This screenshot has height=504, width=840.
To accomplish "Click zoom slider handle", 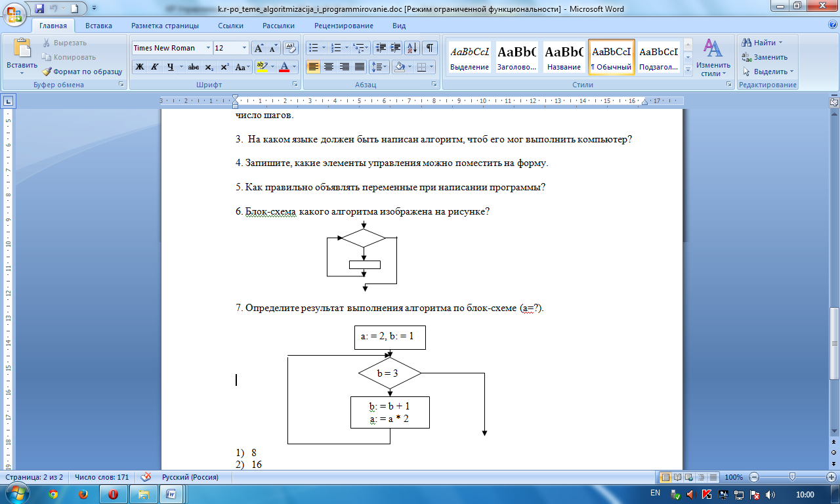I will pyautogui.click(x=792, y=477).
